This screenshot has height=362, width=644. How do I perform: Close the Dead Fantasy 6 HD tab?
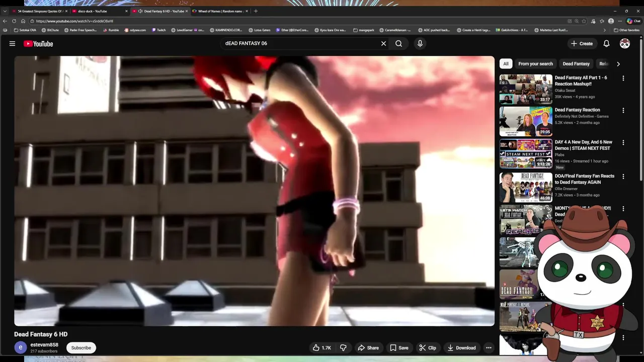click(187, 11)
